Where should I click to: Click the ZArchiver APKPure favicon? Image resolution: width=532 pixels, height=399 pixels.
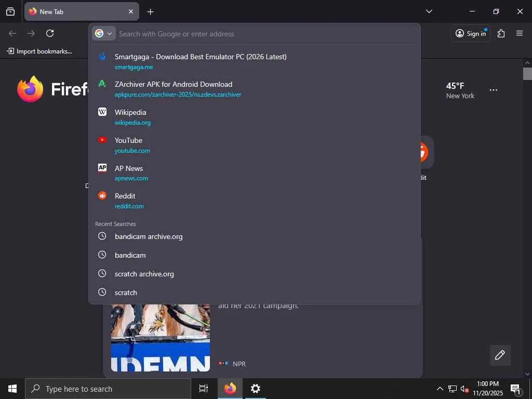pyautogui.click(x=102, y=84)
